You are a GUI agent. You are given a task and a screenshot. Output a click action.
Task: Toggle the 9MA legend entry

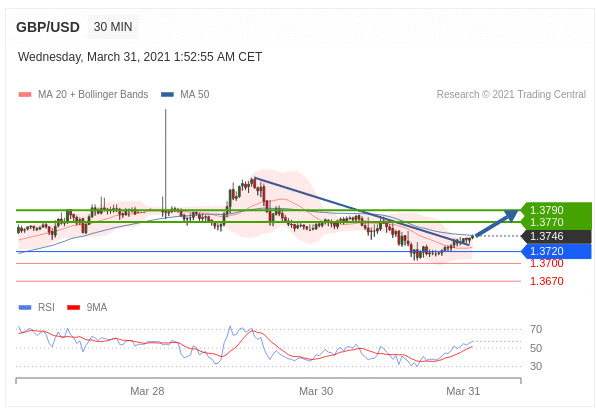[x=87, y=307]
